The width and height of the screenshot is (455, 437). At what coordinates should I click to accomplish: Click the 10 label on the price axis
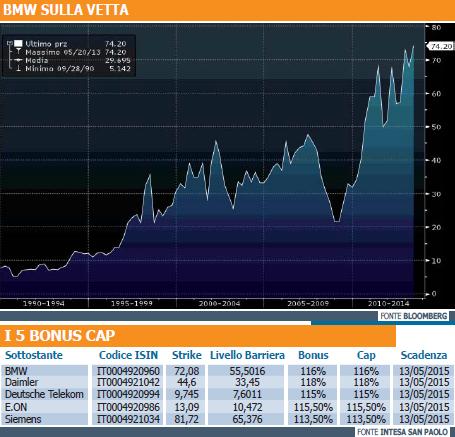coord(436,261)
